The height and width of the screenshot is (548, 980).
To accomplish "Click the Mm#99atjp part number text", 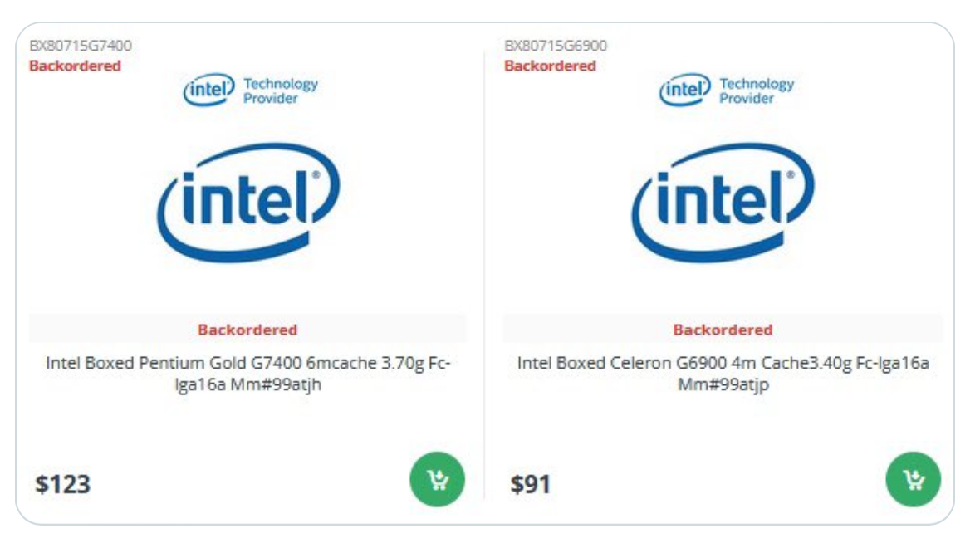I will tap(723, 385).
